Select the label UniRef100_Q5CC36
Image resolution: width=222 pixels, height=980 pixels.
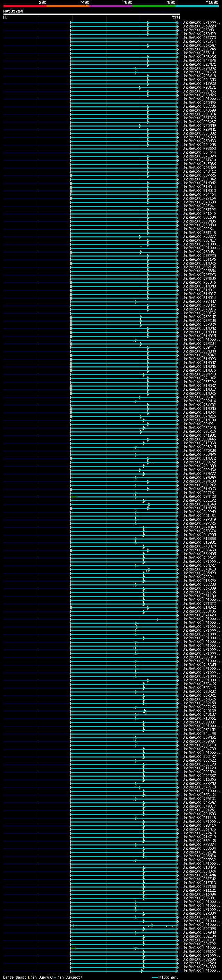(x=199, y=107)
